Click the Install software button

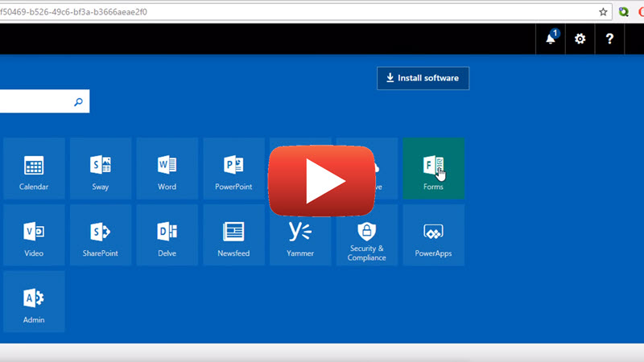coord(423,78)
